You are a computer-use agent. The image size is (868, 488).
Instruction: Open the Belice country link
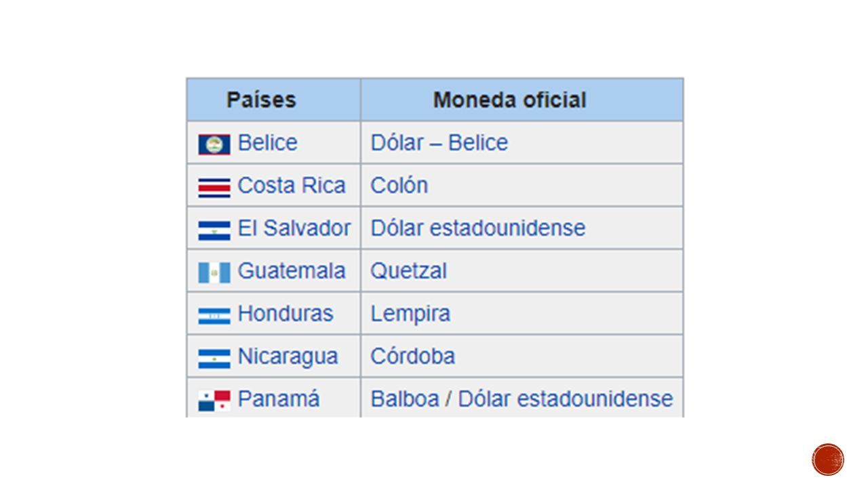coord(267,143)
